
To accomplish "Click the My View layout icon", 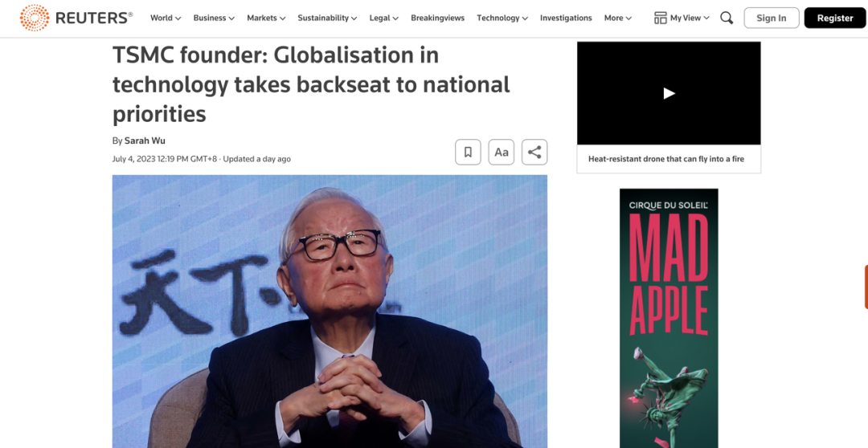I will (x=660, y=18).
